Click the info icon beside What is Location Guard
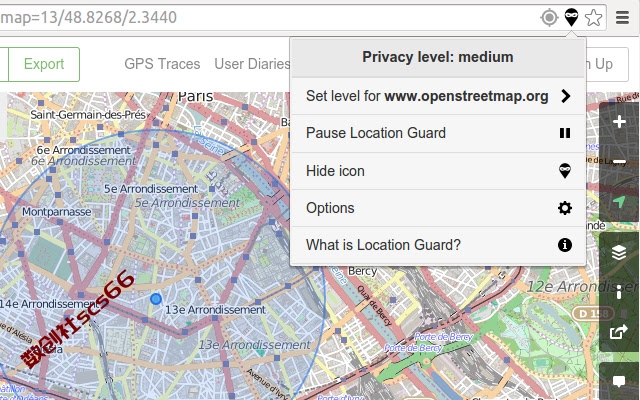The height and width of the screenshot is (400, 640). (x=565, y=245)
